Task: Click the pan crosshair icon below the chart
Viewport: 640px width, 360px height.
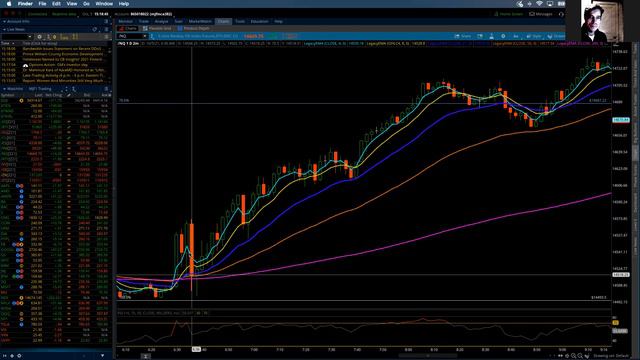Action: 567,356
